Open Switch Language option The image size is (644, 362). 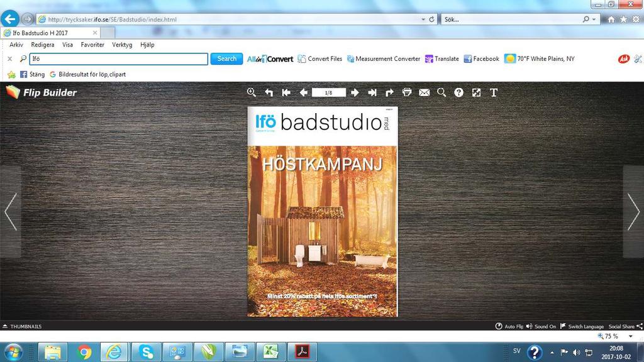tap(582, 326)
